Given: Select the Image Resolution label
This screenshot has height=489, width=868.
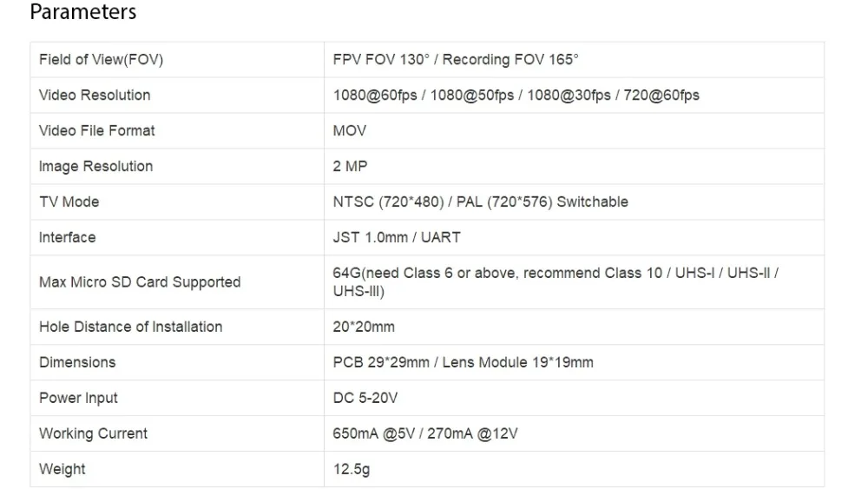Looking at the screenshot, I should click(x=95, y=166).
